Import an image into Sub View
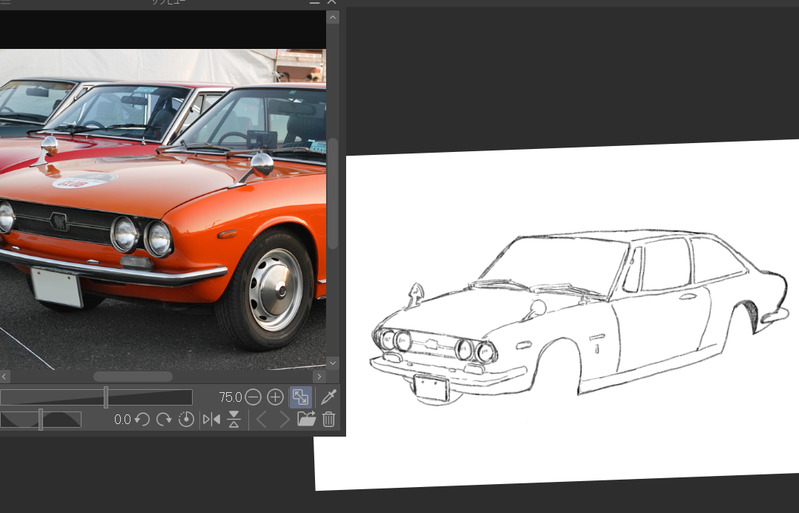 306,419
